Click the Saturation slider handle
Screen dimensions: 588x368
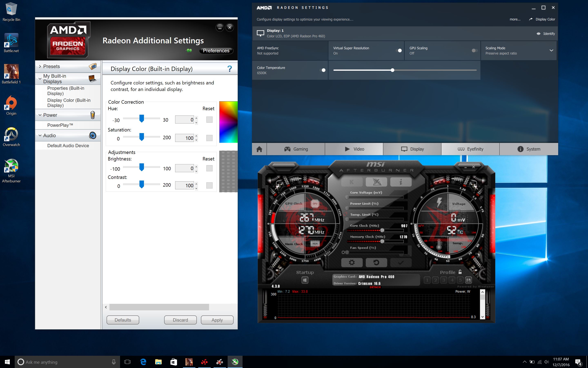tap(141, 137)
